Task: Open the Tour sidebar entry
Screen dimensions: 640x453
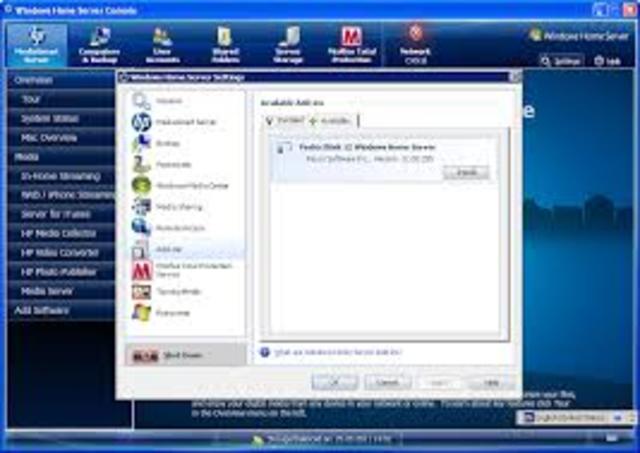Action: 61,99
